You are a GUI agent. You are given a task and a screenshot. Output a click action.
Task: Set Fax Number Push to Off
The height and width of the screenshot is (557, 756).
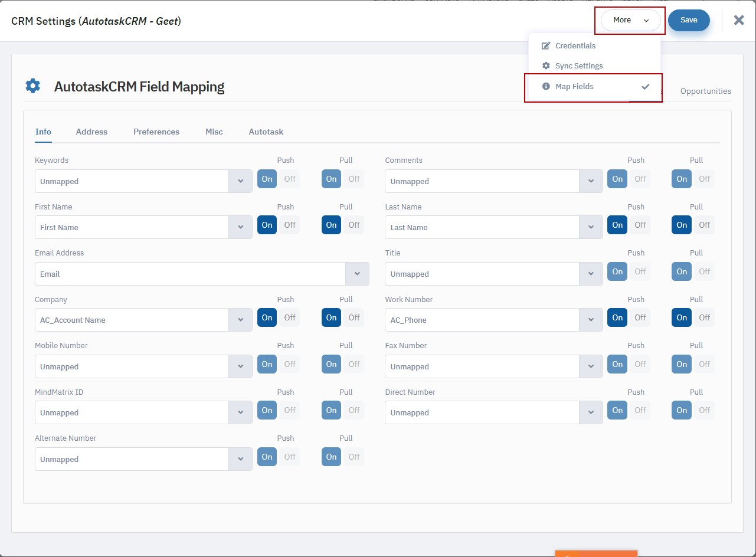640,364
